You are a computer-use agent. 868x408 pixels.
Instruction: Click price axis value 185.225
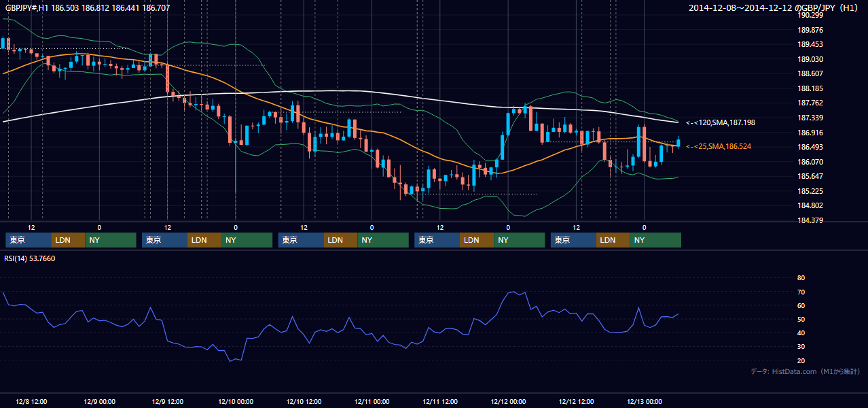tap(811, 191)
